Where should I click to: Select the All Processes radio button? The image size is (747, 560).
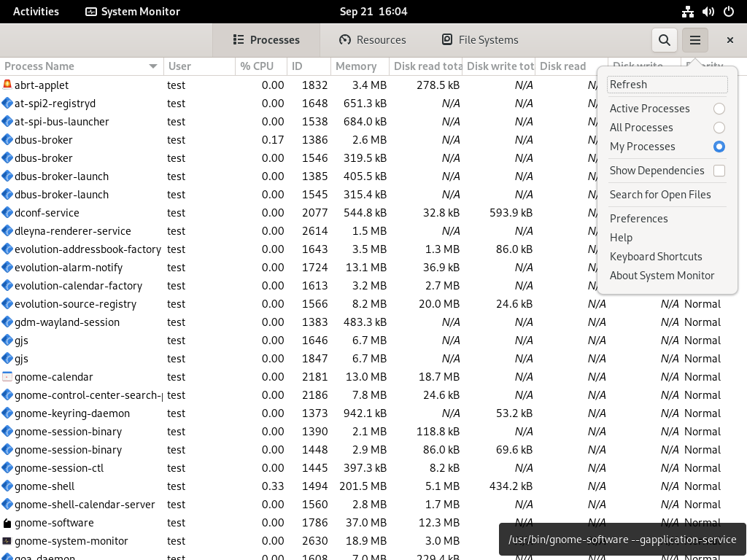point(719,128)
